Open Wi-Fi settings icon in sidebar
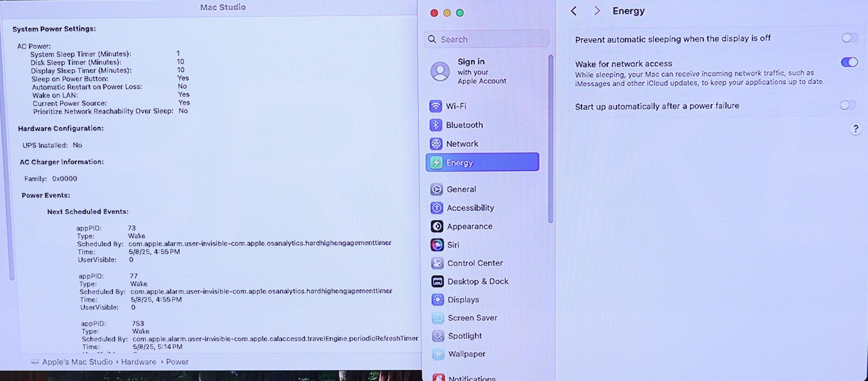 point(436,106)
